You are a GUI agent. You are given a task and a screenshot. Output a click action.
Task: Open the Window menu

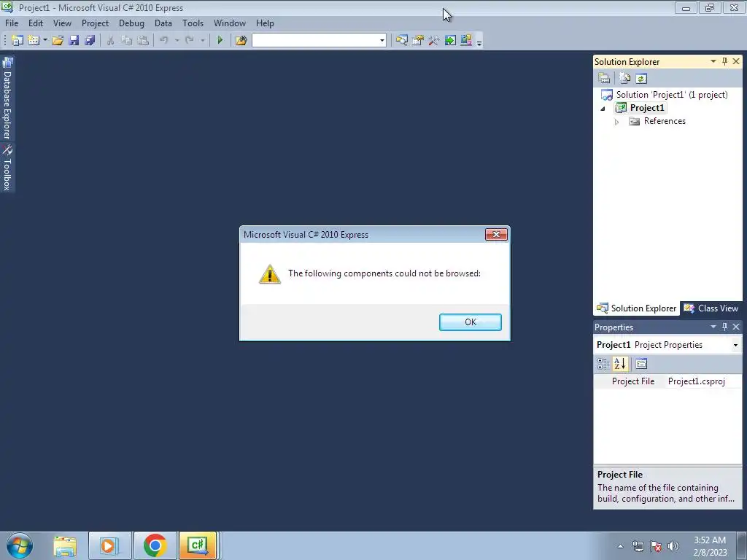230,23
